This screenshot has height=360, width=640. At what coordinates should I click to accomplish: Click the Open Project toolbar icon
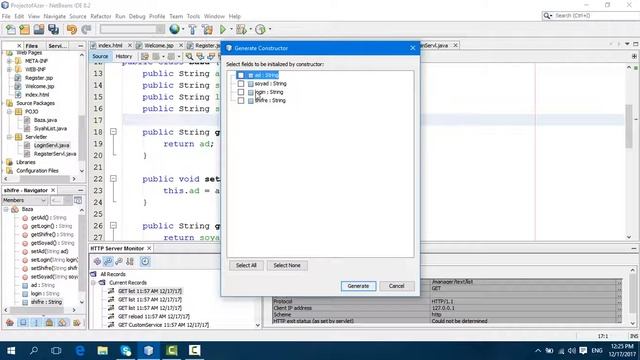39,29
